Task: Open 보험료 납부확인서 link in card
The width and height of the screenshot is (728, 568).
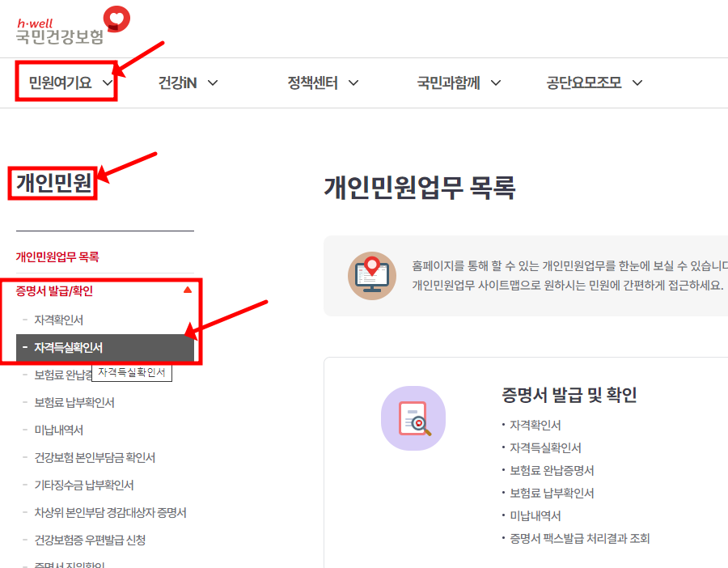Action: coord(552,494)
